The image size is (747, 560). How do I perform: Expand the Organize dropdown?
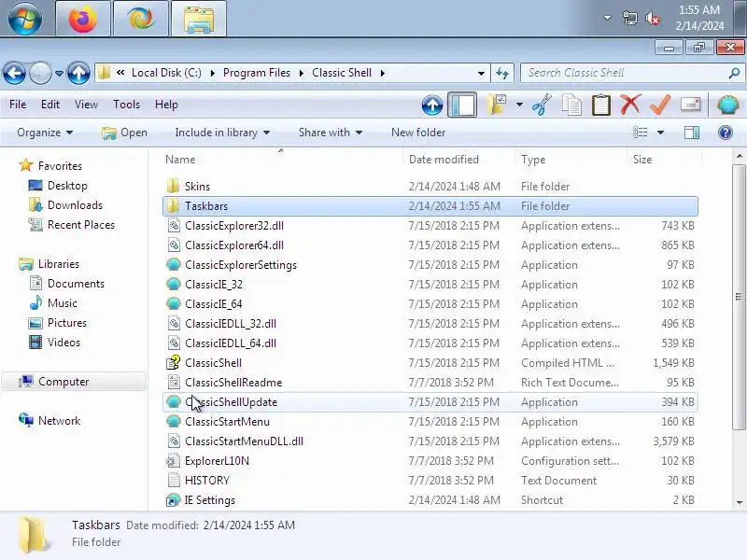point(45,133)
